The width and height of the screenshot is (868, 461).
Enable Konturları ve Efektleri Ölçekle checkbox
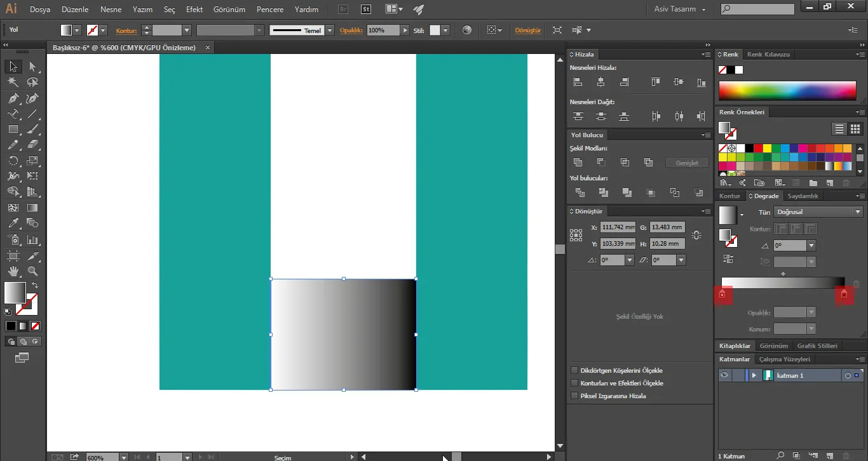point(574,383)
